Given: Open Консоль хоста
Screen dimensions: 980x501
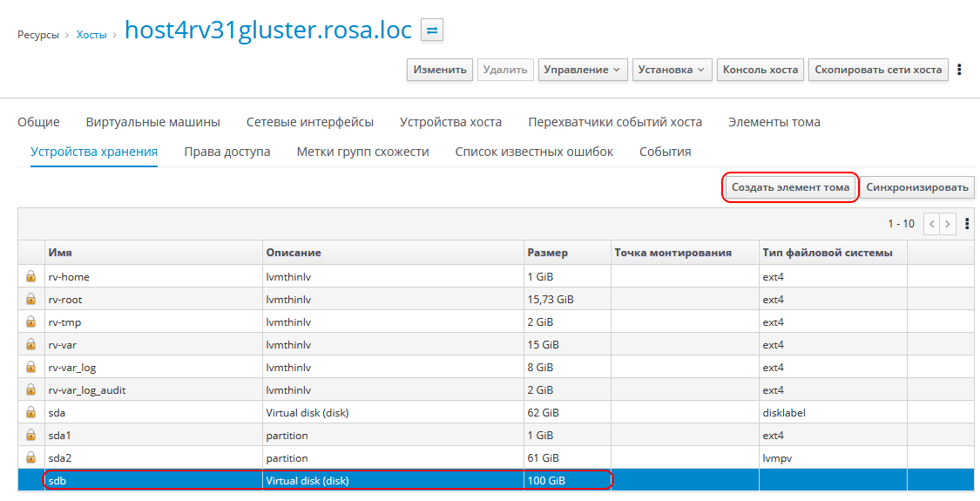Looking at the screenshot, I should 760,70.
